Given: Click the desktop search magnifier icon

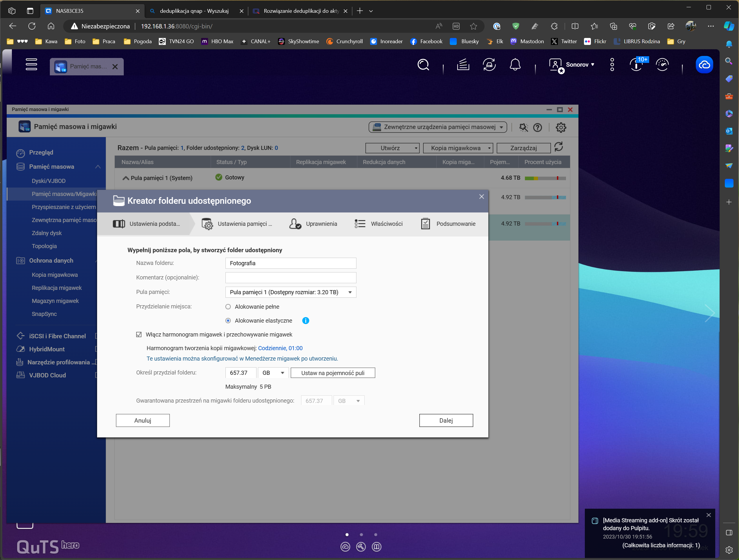Looking at the screenshot, I should (x=423, y=64).
